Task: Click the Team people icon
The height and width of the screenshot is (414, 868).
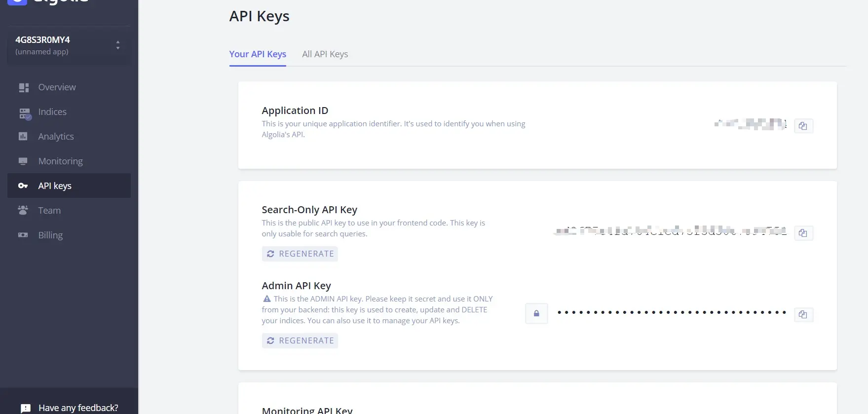Action: [x=23, y=210]
